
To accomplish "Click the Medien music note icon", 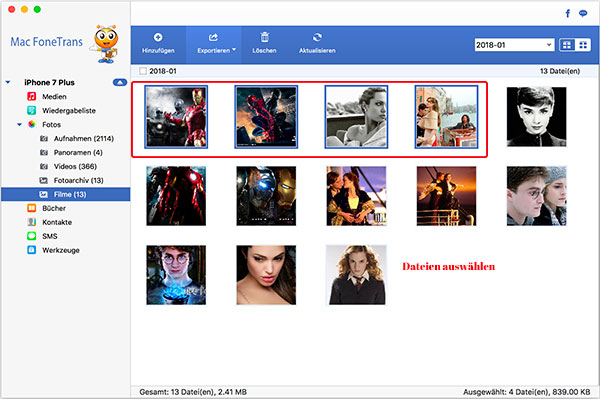I will point(32,96).
